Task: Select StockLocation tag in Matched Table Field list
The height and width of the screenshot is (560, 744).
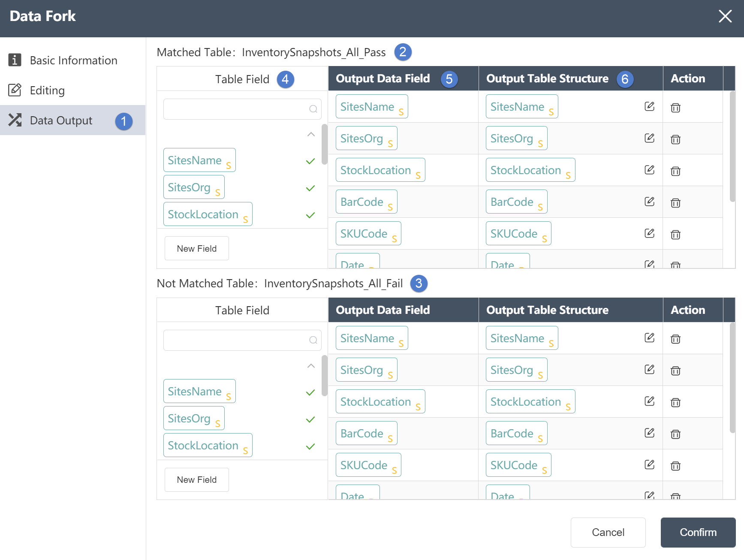Action: point(208,214)
